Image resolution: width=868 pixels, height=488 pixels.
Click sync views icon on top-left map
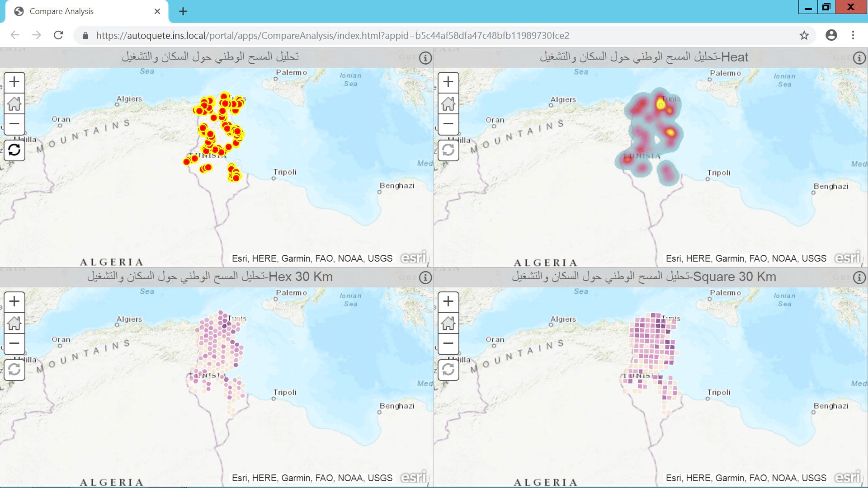[14, 150]
